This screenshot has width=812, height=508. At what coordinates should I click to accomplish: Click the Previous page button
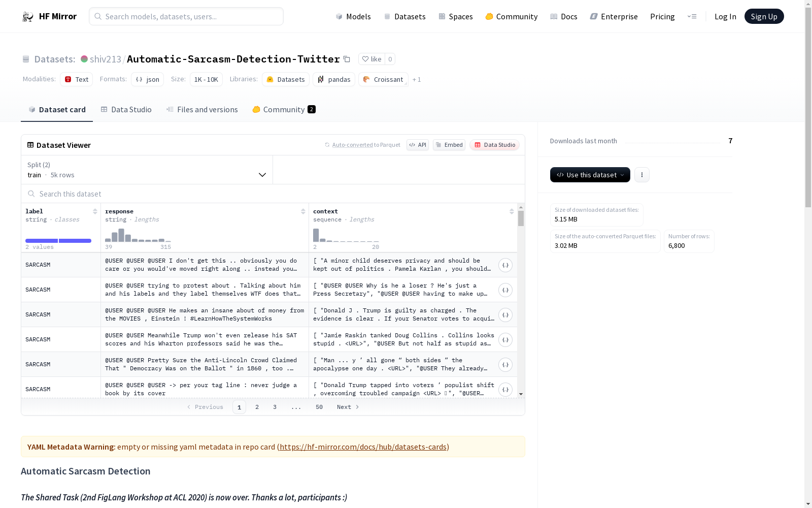pos(205,407)
